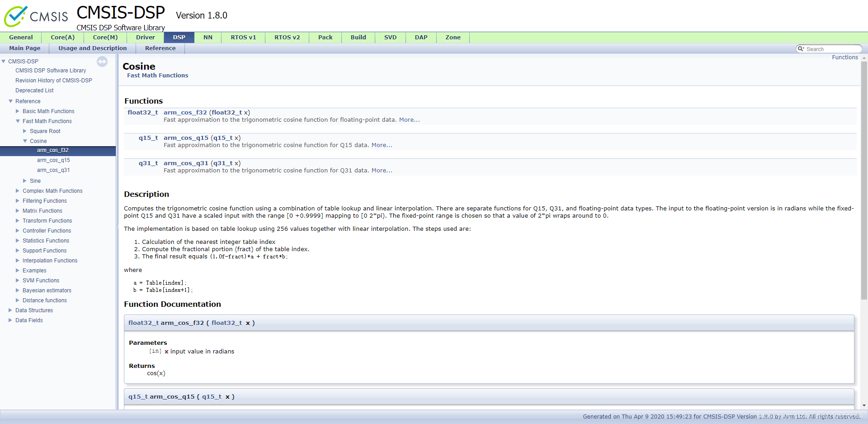The image size is (868, 424).
Task: Click More link for arm_cos_q15
Action: pos(382,145)
